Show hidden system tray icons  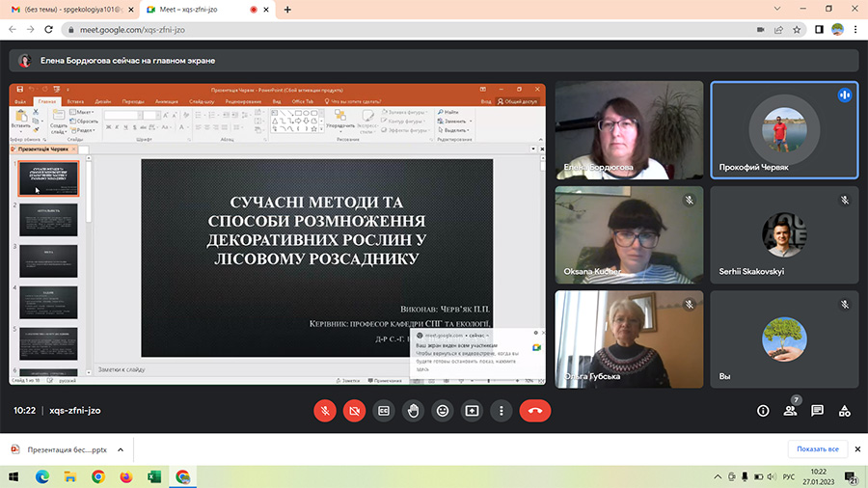pyautogui.click(x=716, y=476)
